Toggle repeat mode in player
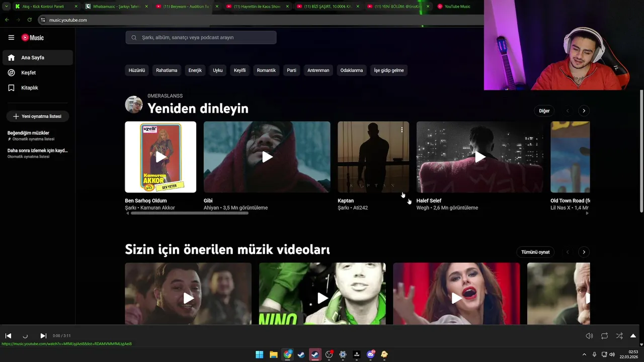The width and height of the screenshot is (644, 362). pos(604,336)
